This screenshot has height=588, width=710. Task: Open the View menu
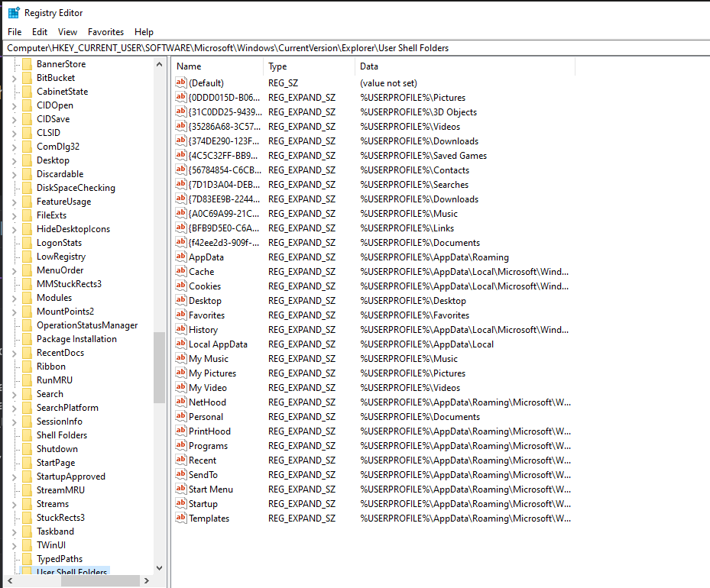click(x=67, y=32)
